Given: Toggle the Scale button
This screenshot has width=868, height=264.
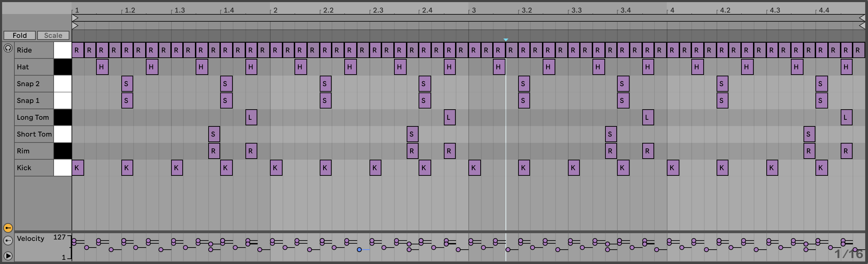Looking at the screenshot, I should [x=53, y=35].
